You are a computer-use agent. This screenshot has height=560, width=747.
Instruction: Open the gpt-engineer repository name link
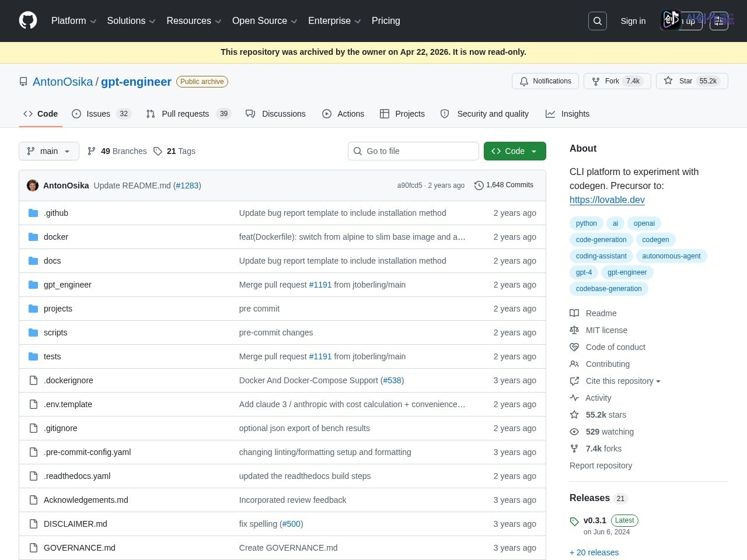click(x=136, y=82)
